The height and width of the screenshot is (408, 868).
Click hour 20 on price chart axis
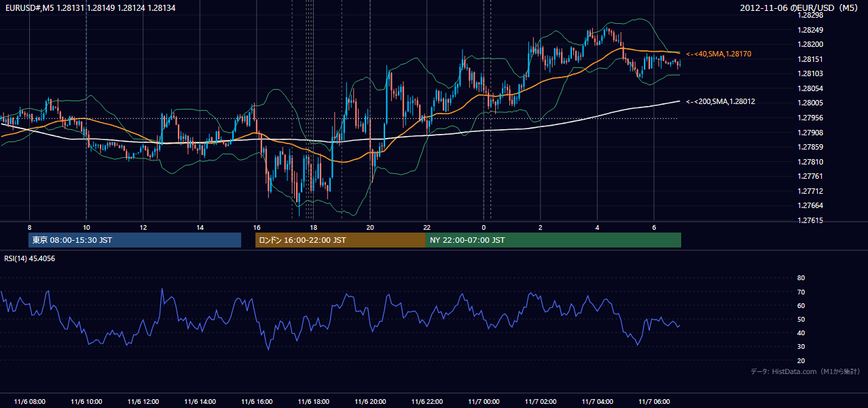tap(370, 227)
